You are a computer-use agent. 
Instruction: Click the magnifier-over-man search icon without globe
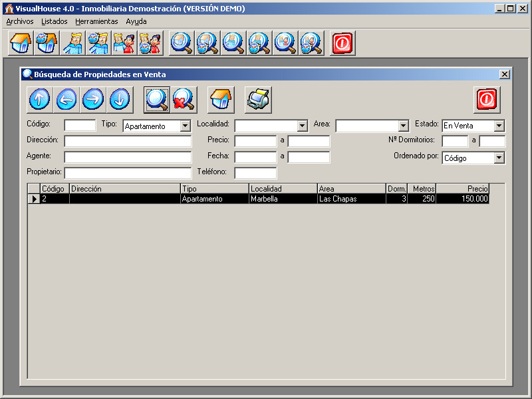click(x=233, y=43)
